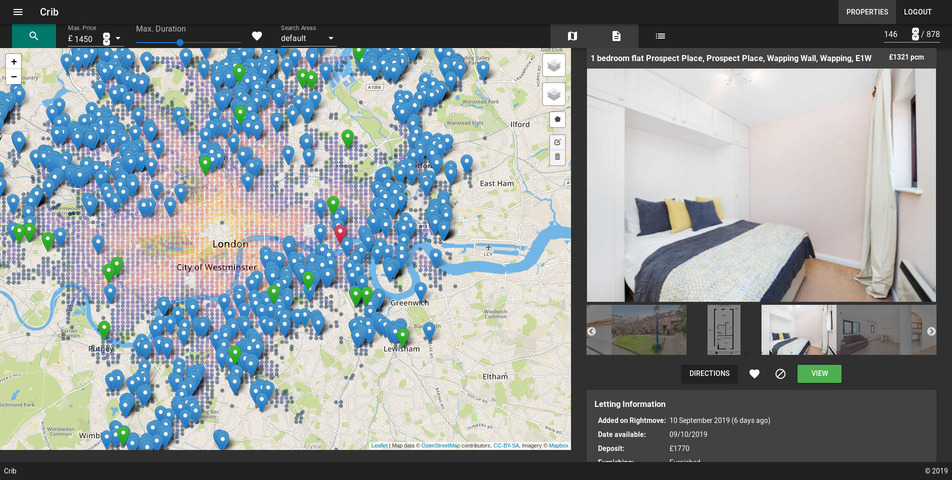Click the 10 September 2019 added date
This screenshot has height=480, width=952.
click(719, 420)
